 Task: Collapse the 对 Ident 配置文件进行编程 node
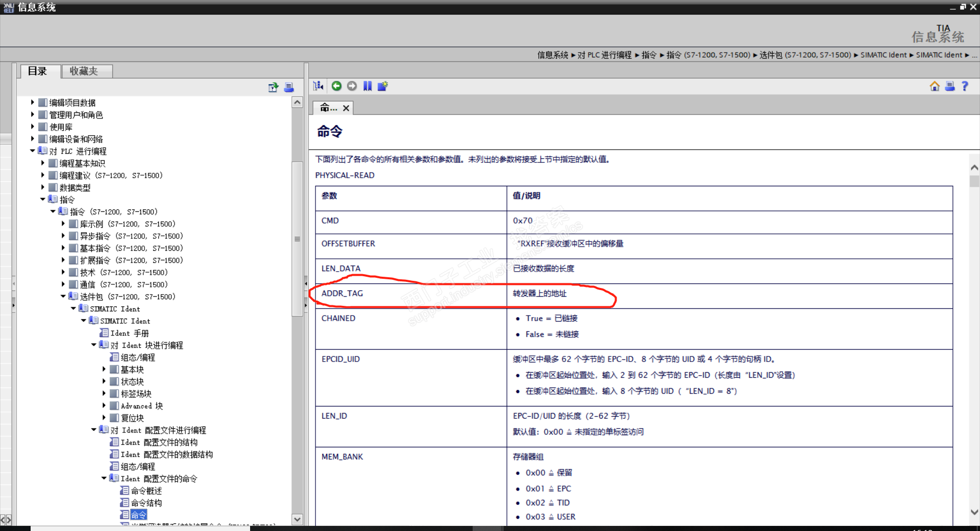point(94,430)
